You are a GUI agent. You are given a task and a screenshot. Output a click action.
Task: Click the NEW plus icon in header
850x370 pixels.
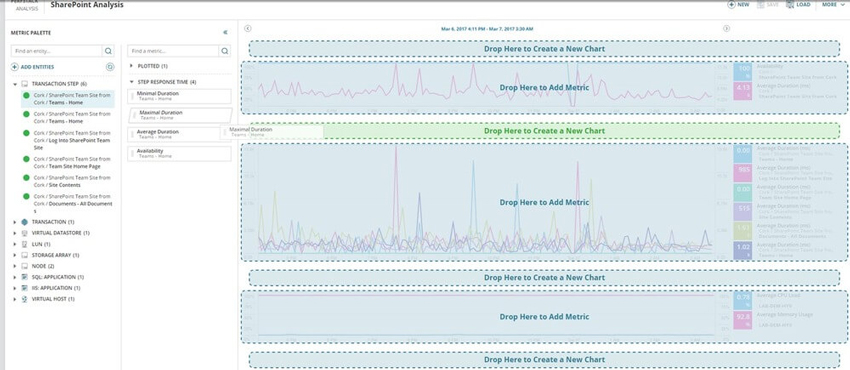(x=731, y=4)
